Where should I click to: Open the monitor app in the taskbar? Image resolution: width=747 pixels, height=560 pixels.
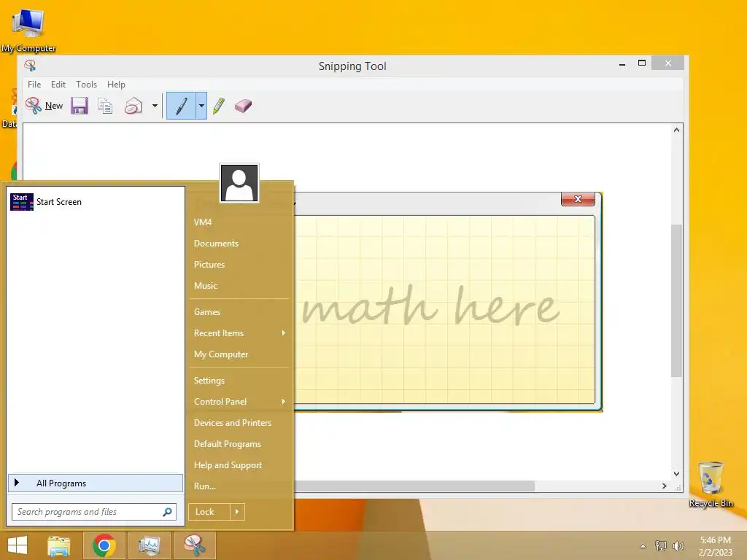point(149,545)
